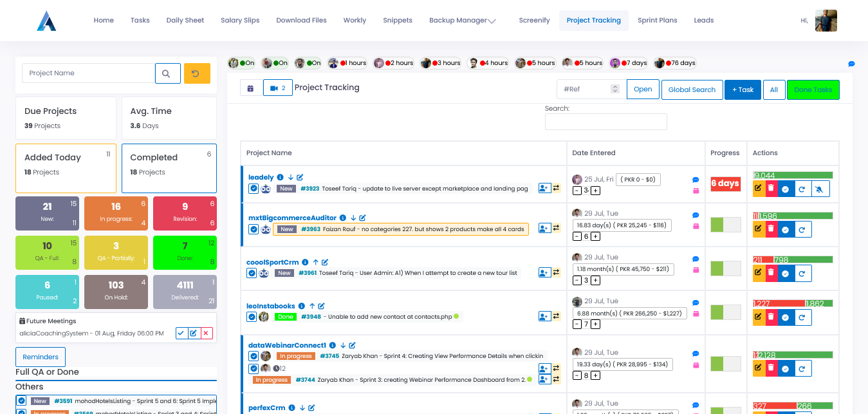Viewport: 868px width, 414px height.
Task: Toggle the checkbox for task #3948
Action: click(x=252, y=316)
